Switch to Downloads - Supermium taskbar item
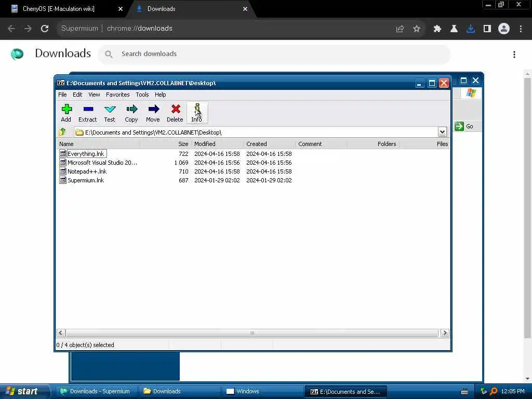 [x=96, y=391]
